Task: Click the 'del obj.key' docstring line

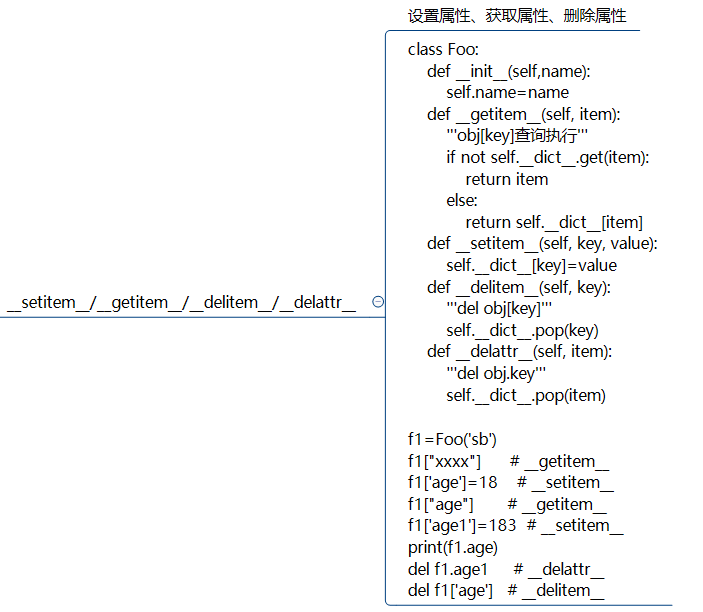Action: (496, 373)
